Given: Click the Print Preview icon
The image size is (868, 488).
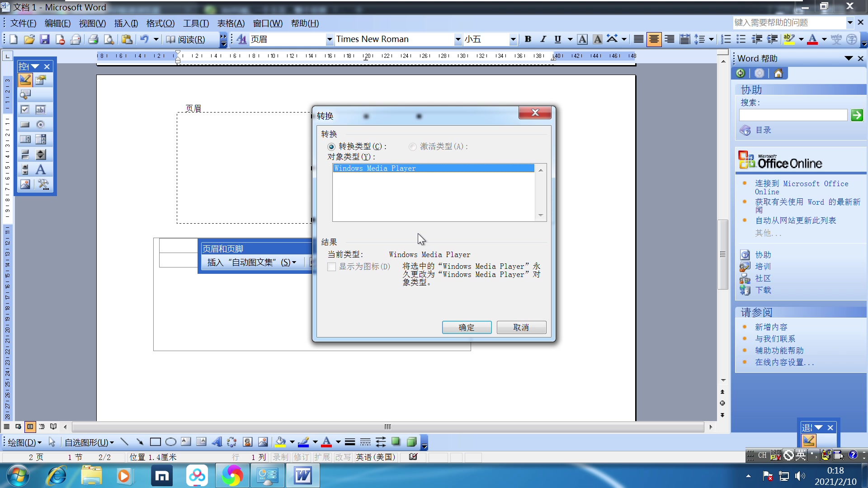Looking at the screenshot, I should [x=109, y=39].
